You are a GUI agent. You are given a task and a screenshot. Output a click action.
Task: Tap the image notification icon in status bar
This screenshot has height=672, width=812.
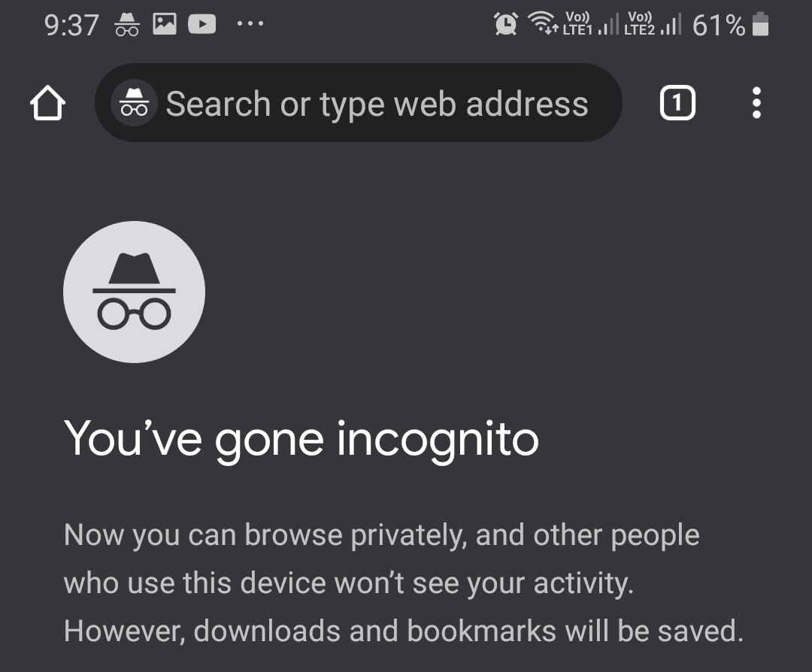164,25
